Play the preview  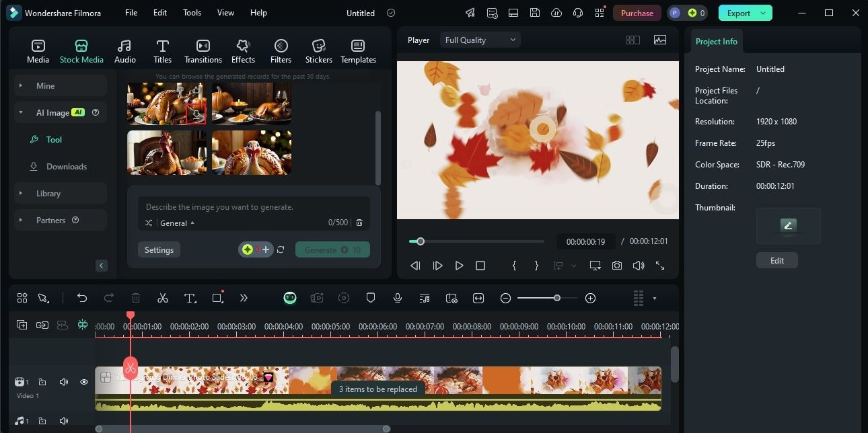coord(459,266)
